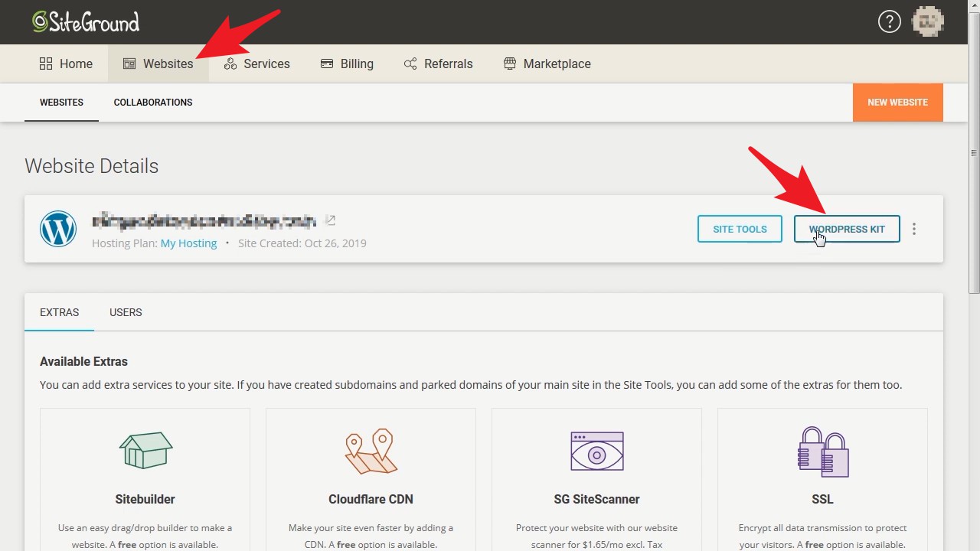Click the WORDPRESS KIT button
Screen dimensions: 980x551
tap(847, 229)
